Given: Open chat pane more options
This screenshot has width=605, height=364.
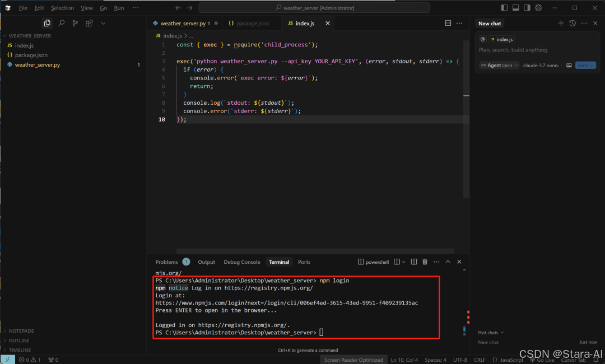Looking at the screenshot, I should [x=584, y=23].
